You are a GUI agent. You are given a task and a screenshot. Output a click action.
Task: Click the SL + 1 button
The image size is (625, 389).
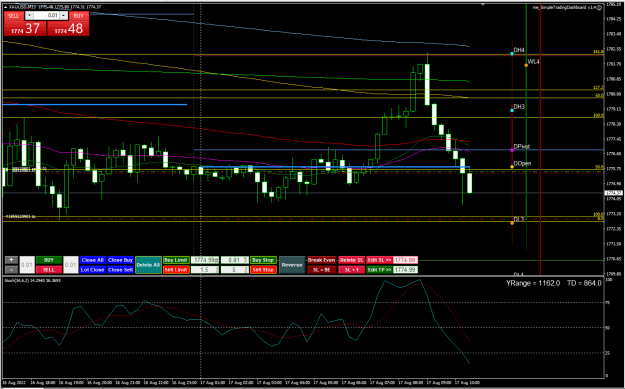(352, 270)
